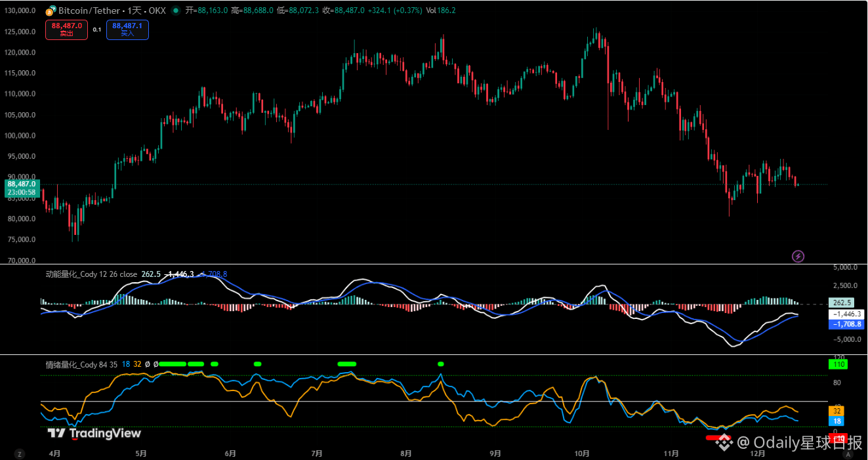
Task: Click the 0.1 order quantity field
Action: 97,30
